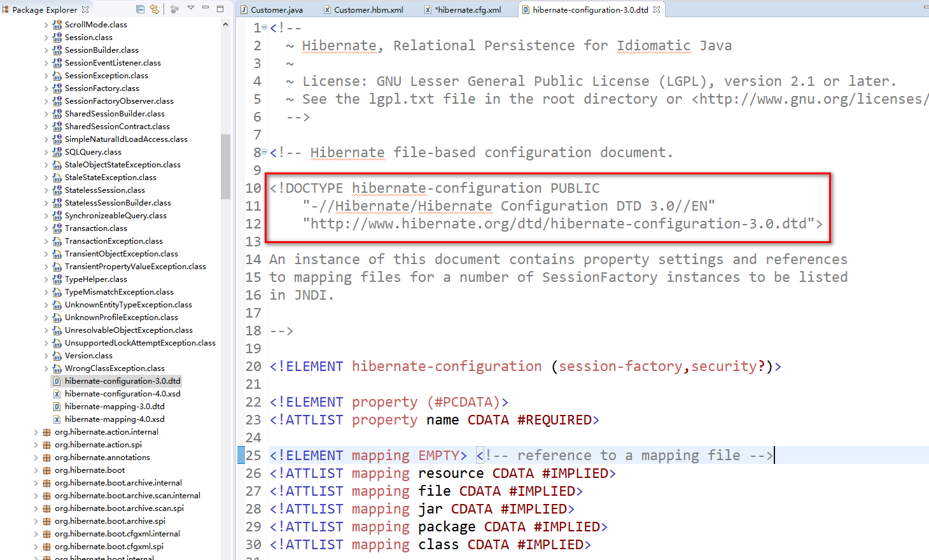
Task: Click the Package Explorer scroll up arrow
Action: [225, 24]
